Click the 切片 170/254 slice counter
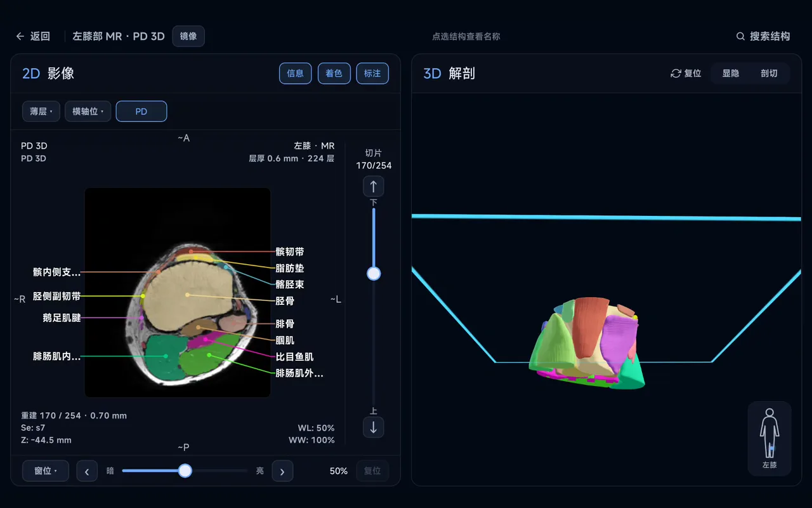Screen dimensions: 812x508 pyautogui.click(x=374, y=159)
